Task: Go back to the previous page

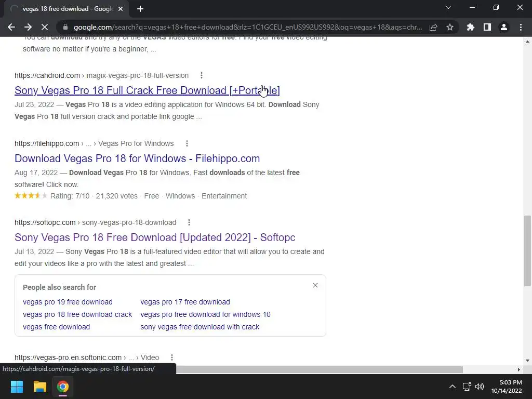Action: (x=11, y=27)
